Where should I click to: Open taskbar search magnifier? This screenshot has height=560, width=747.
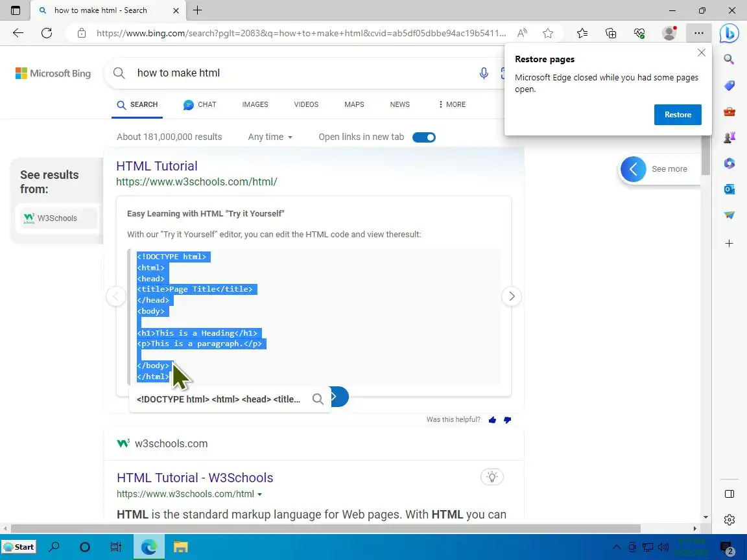pos(54,546)
